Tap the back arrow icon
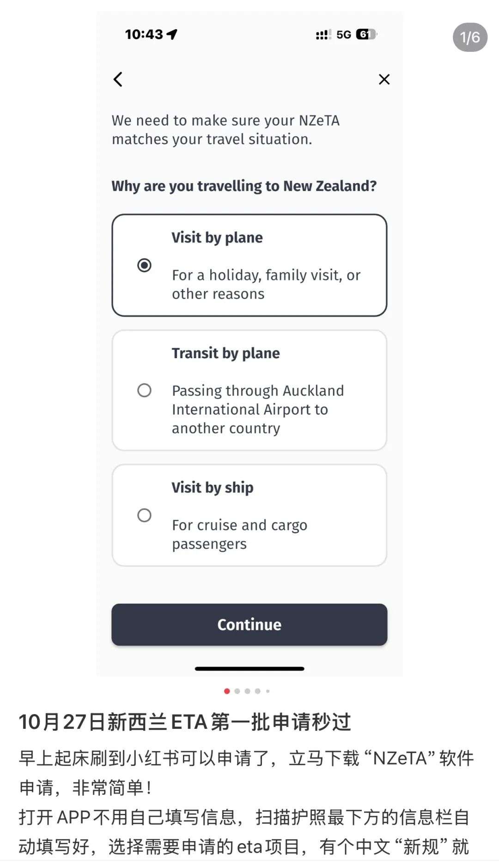The width and height of the screenshot is (499, 868). pos(118,79)
